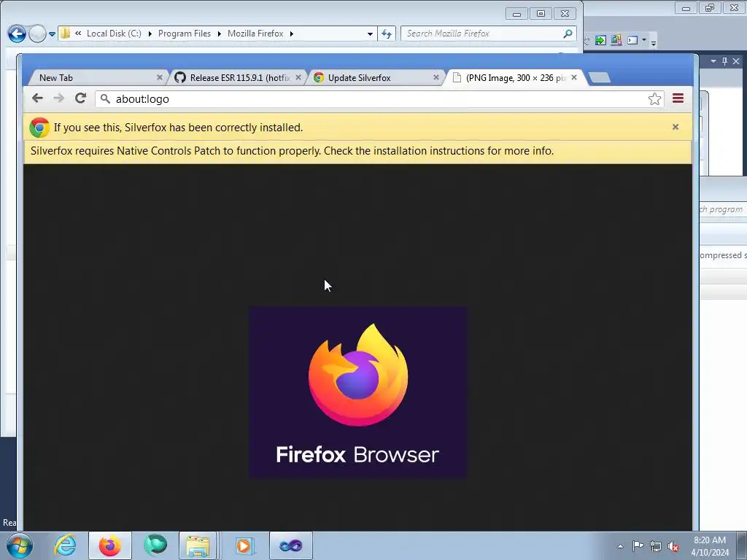The height and width of the screenshot is (560, 747).
Task: Open the Windows Start menu
Action: pos(20,545)
